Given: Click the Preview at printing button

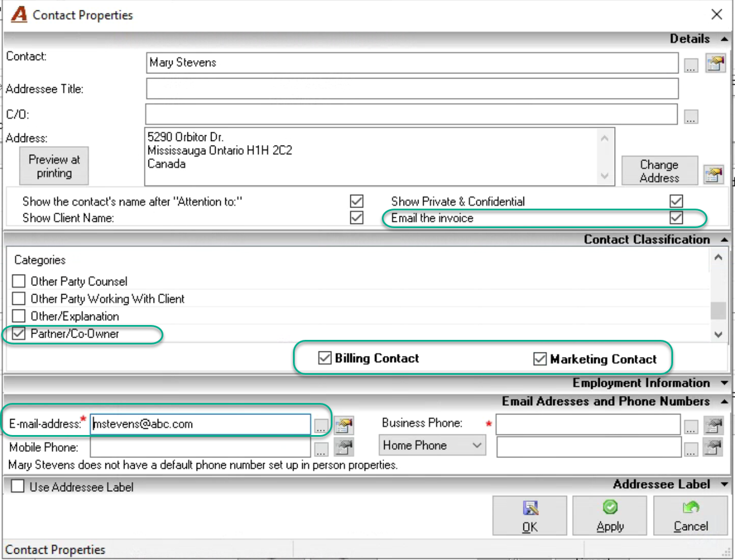Looking at the screenshot, I should coord(54,166).
